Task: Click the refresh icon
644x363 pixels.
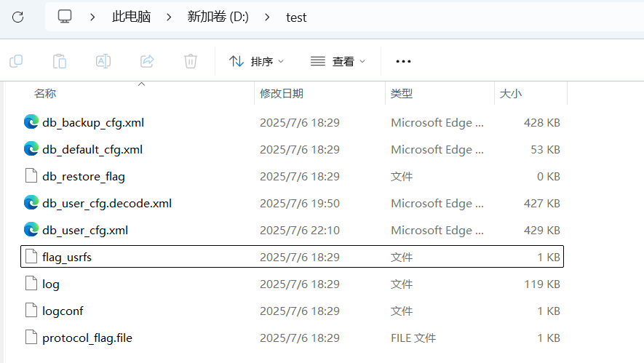Action: coord(17,17)
